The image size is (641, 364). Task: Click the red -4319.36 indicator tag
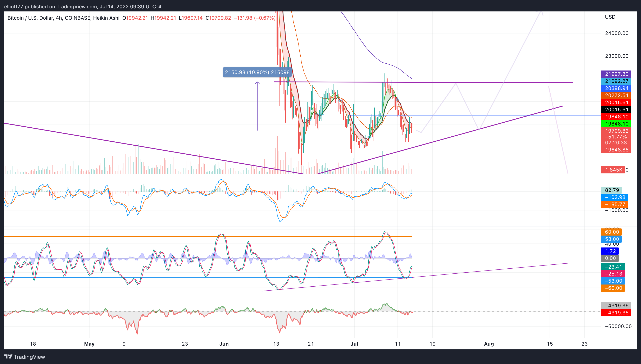tap(616, 313)
